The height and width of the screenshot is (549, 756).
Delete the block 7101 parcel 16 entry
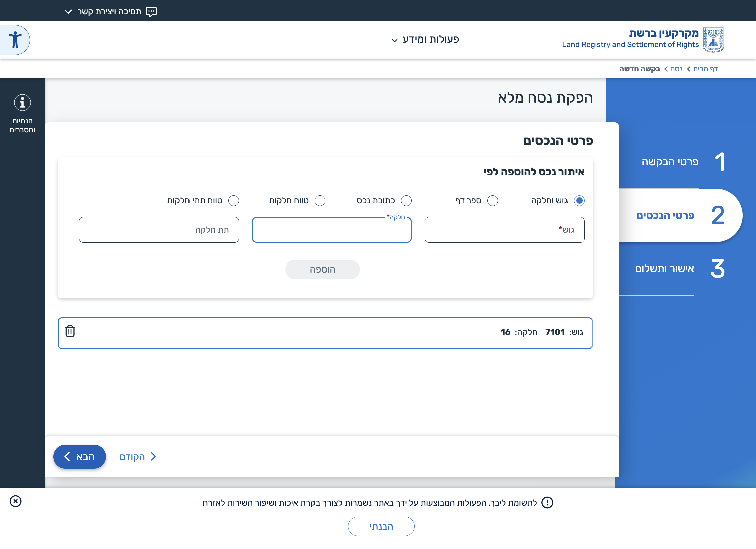(x=70, y=331)
